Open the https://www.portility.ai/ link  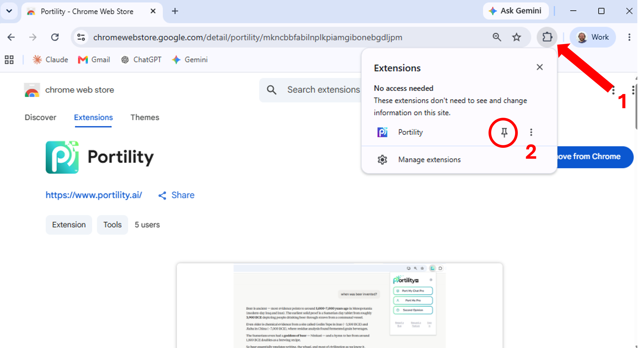94,195
